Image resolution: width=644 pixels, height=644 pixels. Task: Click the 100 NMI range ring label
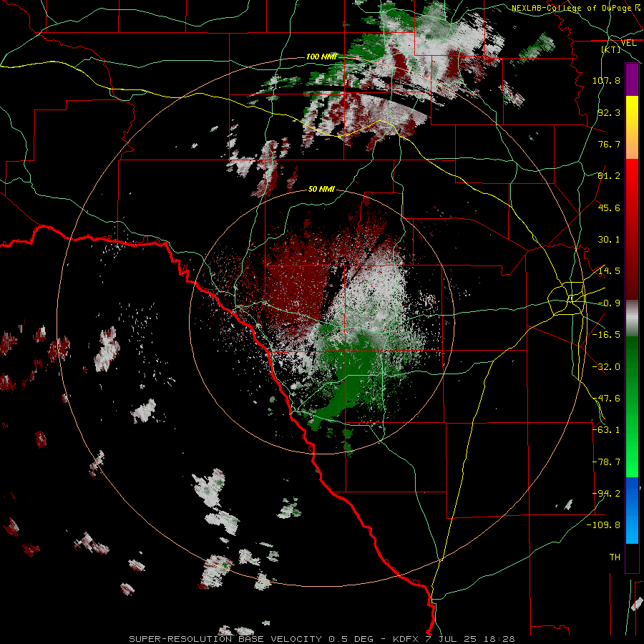coord(321,57)
